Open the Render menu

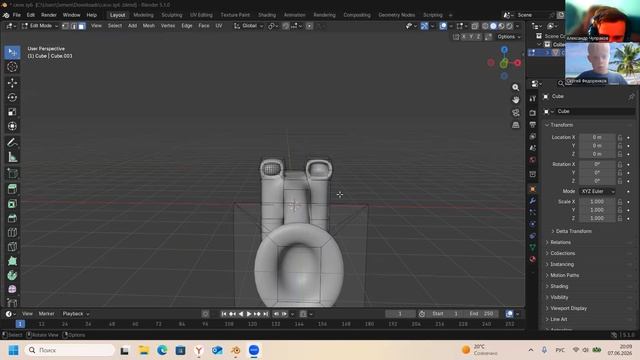point(49,15)
